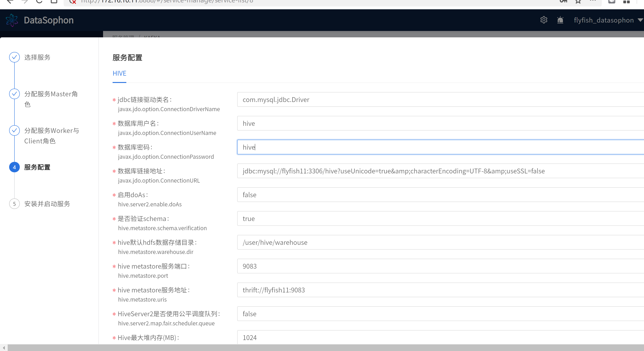Click the schema verification value field
Viewport: 644px width, 351px height.
point(440,218)
